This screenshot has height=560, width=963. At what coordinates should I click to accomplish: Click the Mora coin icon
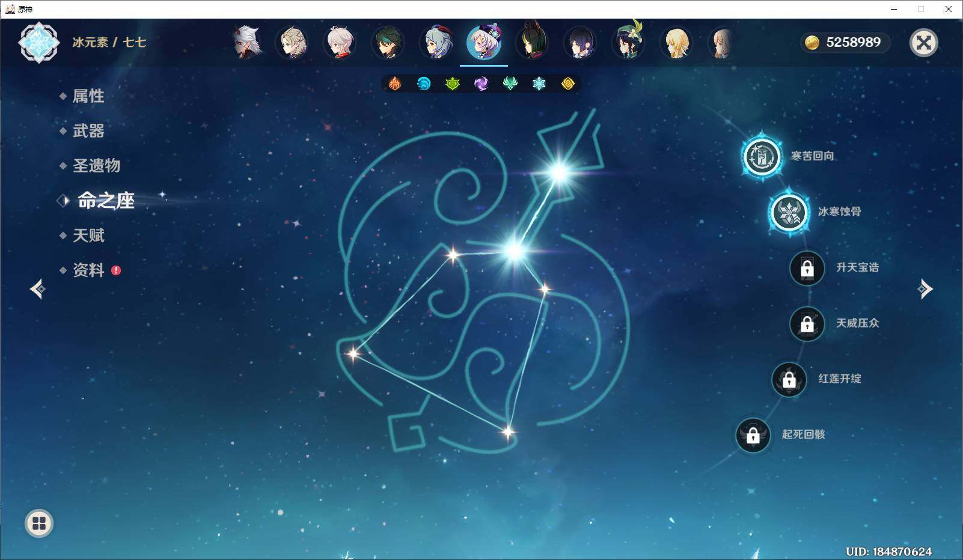pyautogui.click(x=812, y=43)
